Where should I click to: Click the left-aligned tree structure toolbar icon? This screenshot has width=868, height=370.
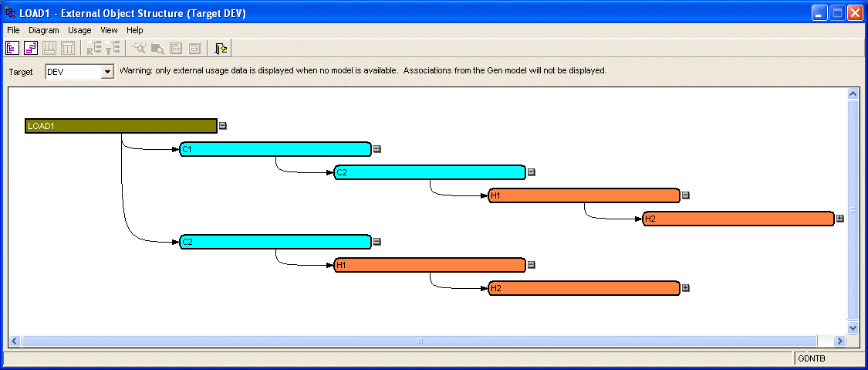click(x=12, y=48)
